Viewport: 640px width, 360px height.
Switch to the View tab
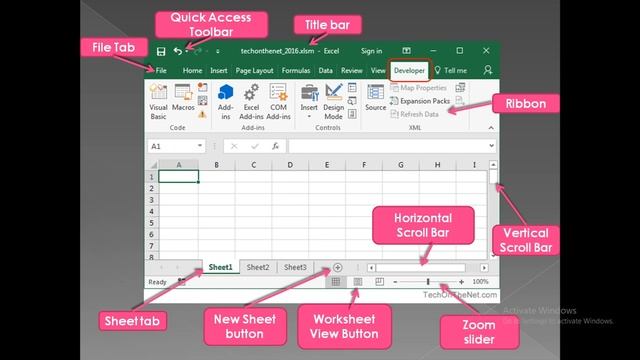378,71
